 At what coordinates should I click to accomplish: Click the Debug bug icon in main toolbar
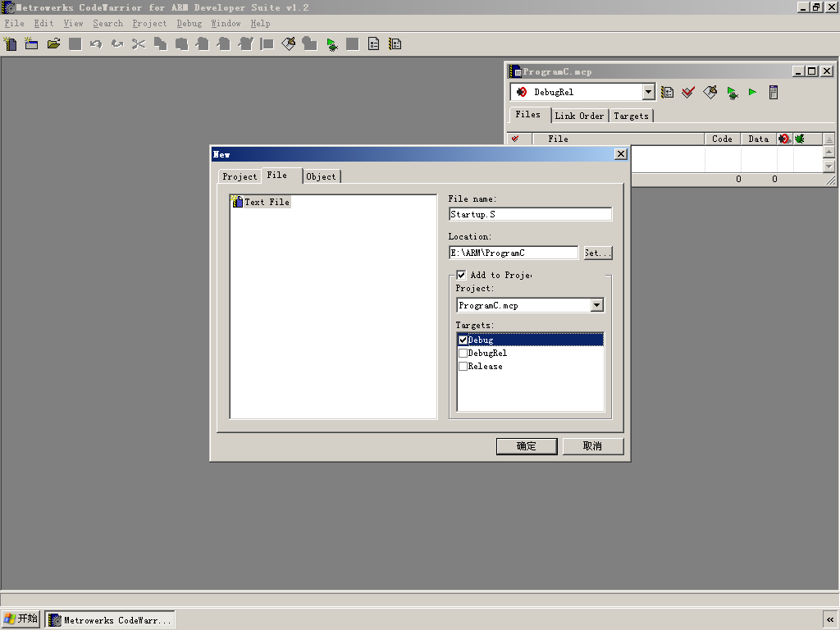click(x=331, y=44)
